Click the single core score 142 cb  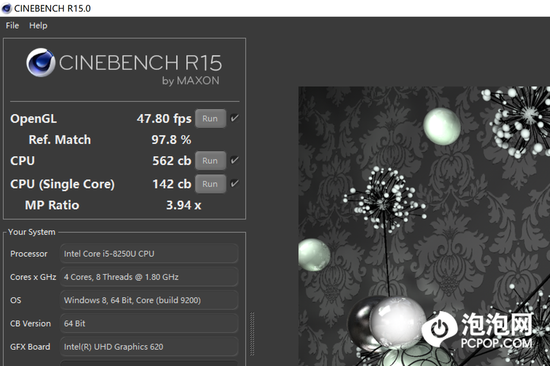(x=172, y=184)
